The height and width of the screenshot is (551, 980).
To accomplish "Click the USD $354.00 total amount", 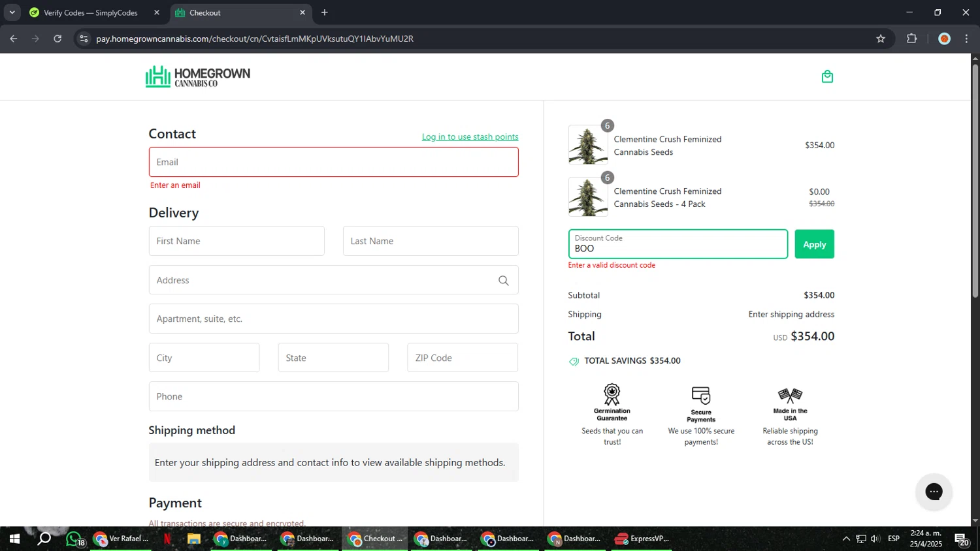I will point(804,336).
